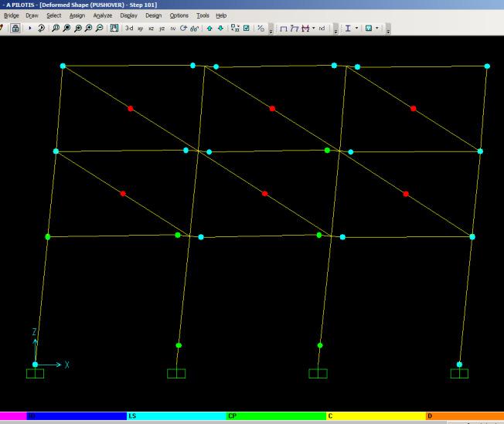Click the perspective toggle glasses icon
Screen dimensions: 504x424
(x=195, y=29)
